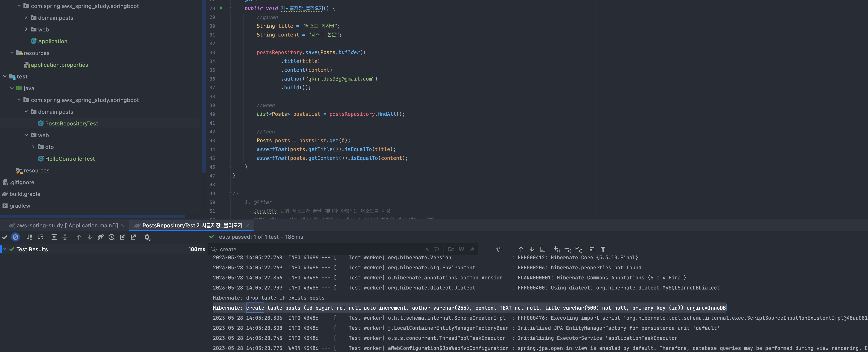Viewport: 868px width, 352px height.
Task: Go to next failed test arrow
Action: [x=90, y=237]
